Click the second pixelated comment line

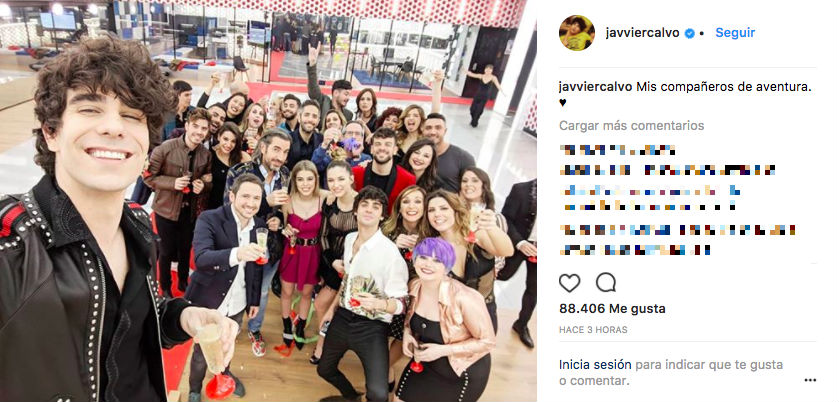(x=667, y=170)
